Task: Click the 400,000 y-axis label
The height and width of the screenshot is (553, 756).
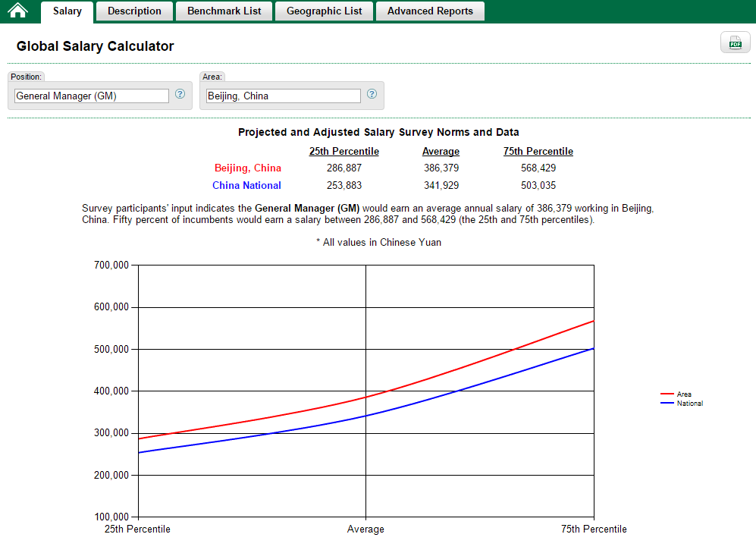Action: [111, 391]
